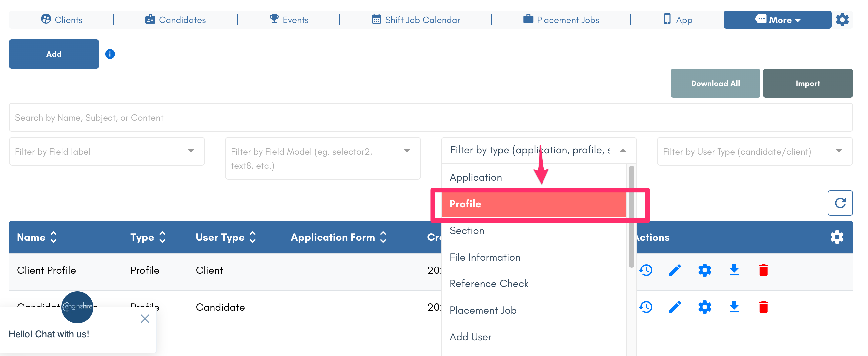View history for Client Profile row

tap(646, 270)
